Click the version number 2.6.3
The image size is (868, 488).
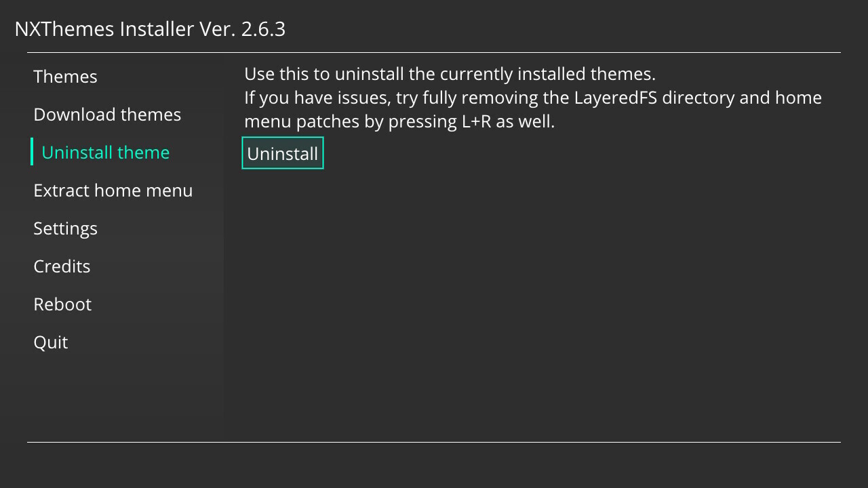click(263, 29)
